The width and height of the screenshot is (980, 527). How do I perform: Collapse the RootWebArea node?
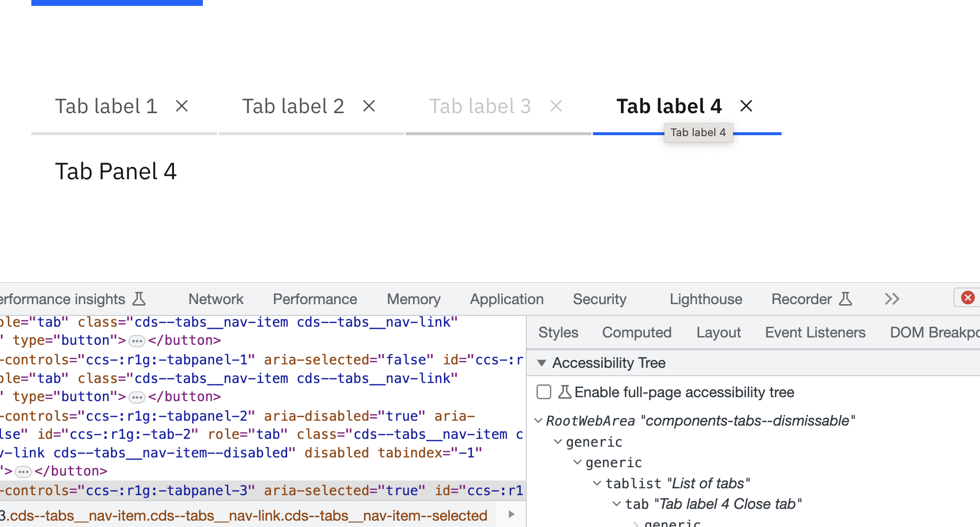pyautogui.click(x=538, y=421)
